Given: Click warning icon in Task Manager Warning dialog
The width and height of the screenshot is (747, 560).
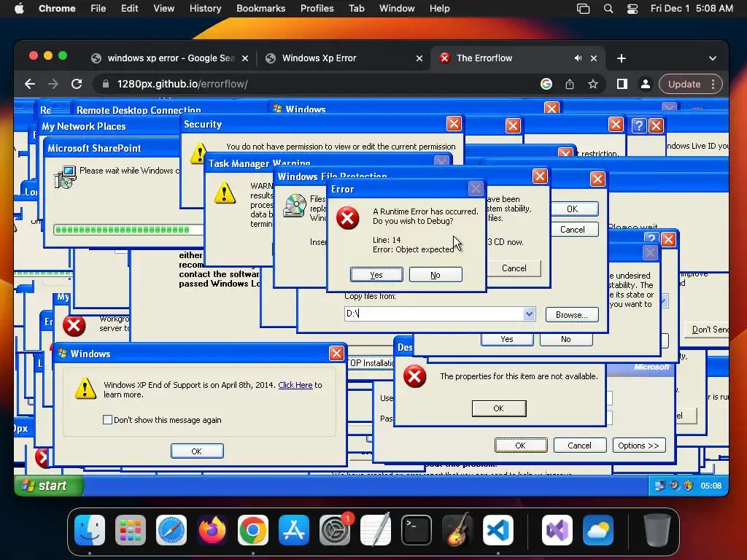Looking at the screenshot, I should pos(225,192).
